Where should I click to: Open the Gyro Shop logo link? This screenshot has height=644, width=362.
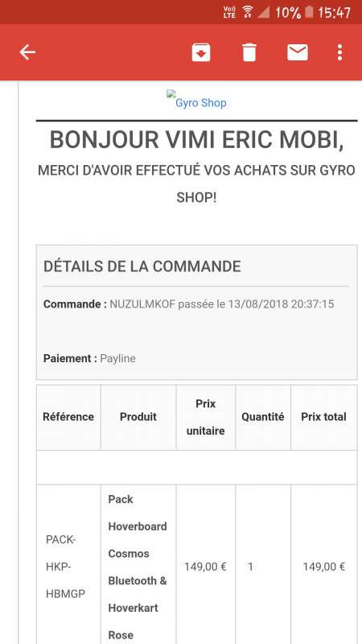pyautogui.click(x=196, y=99)
